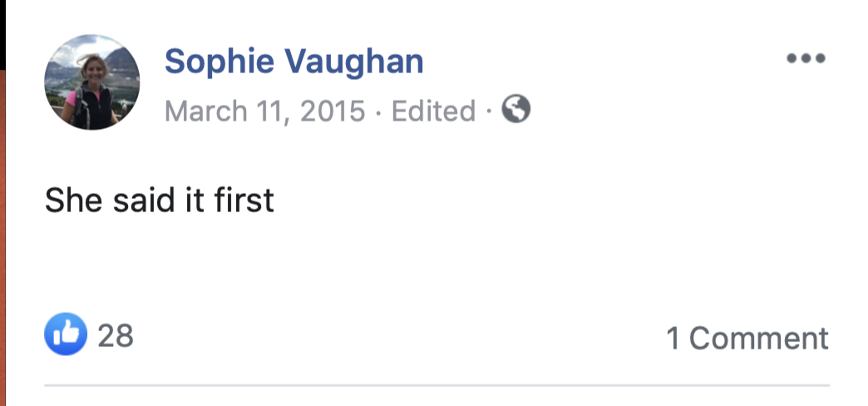Click the year 2015 in the post date
Viewport: 868px width, 406px height.
[332, 111]
